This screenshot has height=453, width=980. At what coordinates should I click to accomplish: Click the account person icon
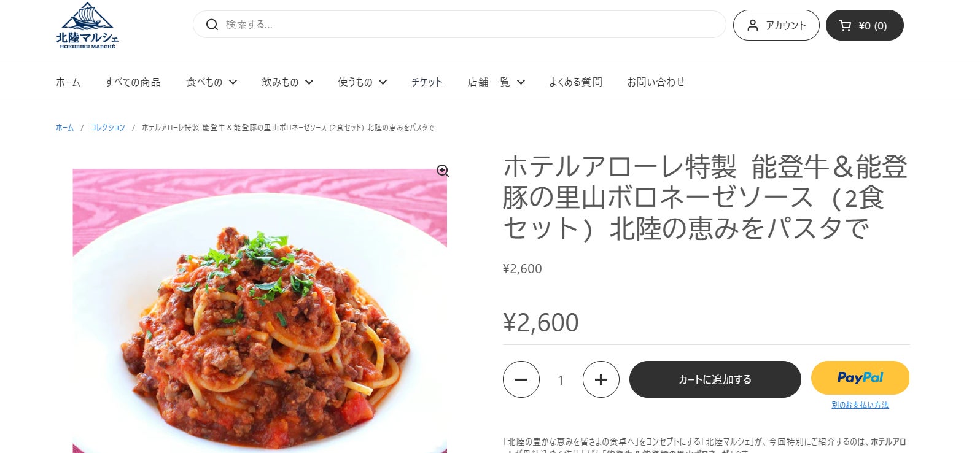point(752,25)
